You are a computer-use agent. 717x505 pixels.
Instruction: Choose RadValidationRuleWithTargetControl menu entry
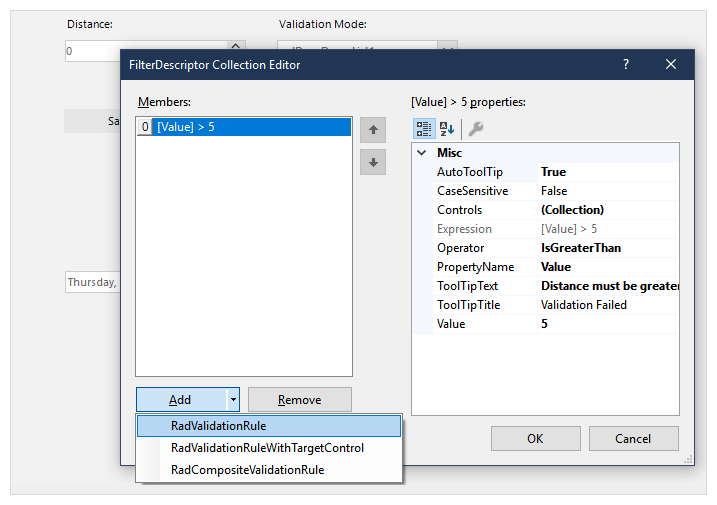(269, 448)
